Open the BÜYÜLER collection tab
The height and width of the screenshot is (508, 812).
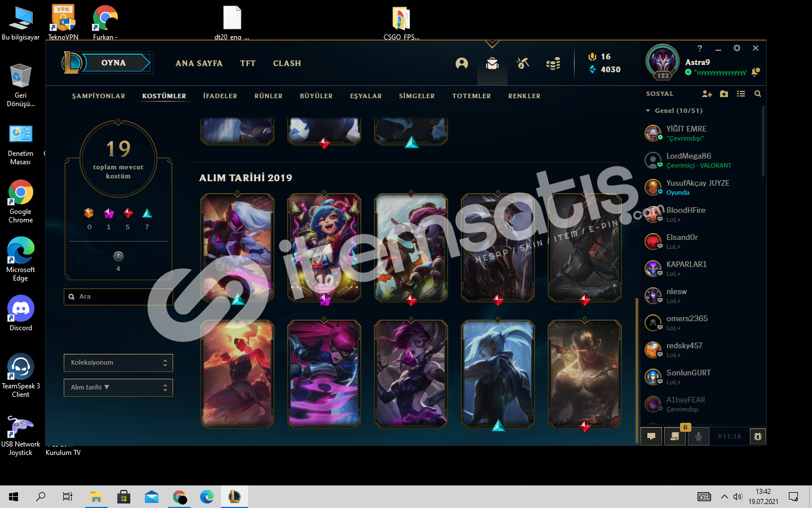tap(316, 96)
